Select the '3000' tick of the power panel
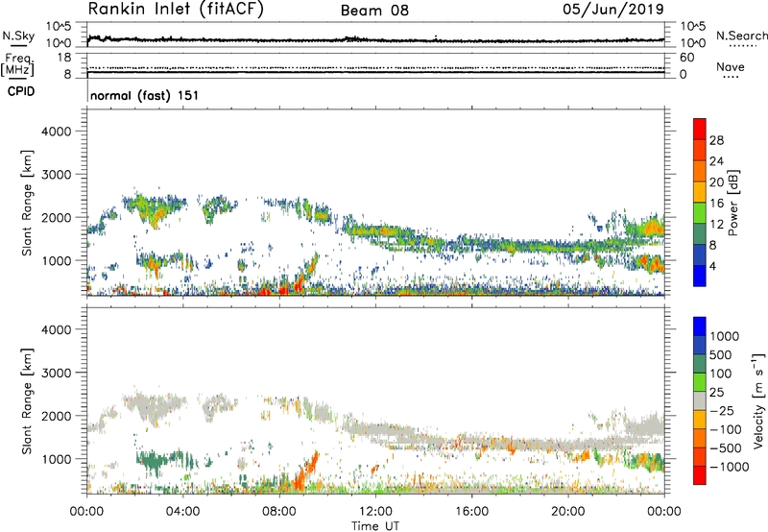 click(56, 175)
